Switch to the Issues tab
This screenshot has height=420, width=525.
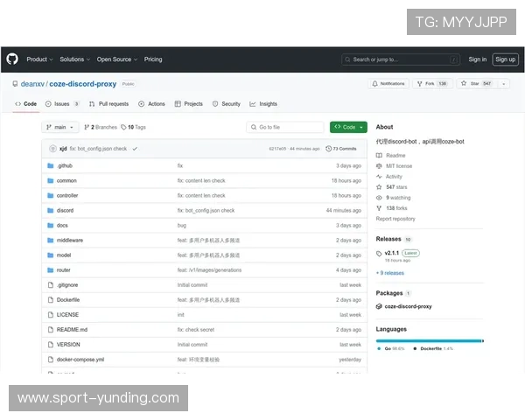click(61, 103)
